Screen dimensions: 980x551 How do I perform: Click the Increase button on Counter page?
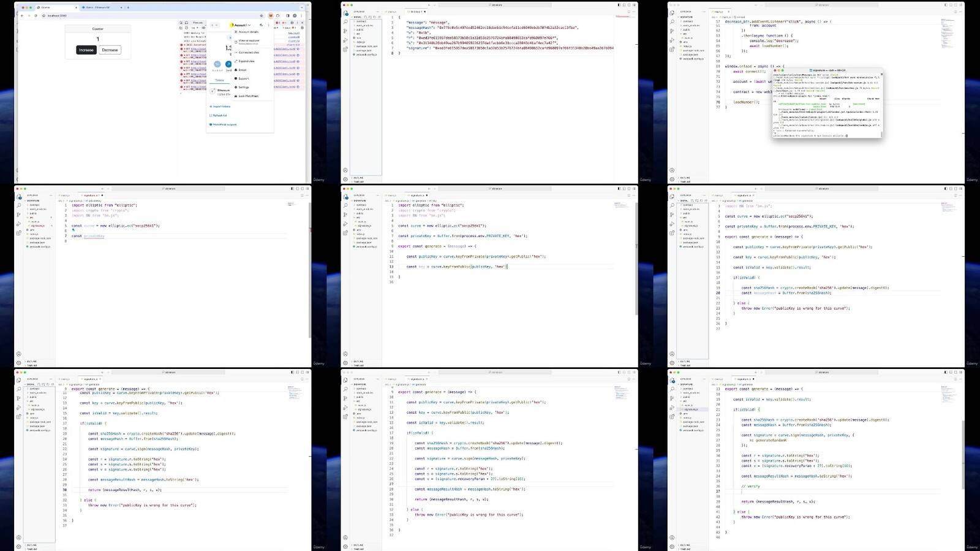(86, 50)
